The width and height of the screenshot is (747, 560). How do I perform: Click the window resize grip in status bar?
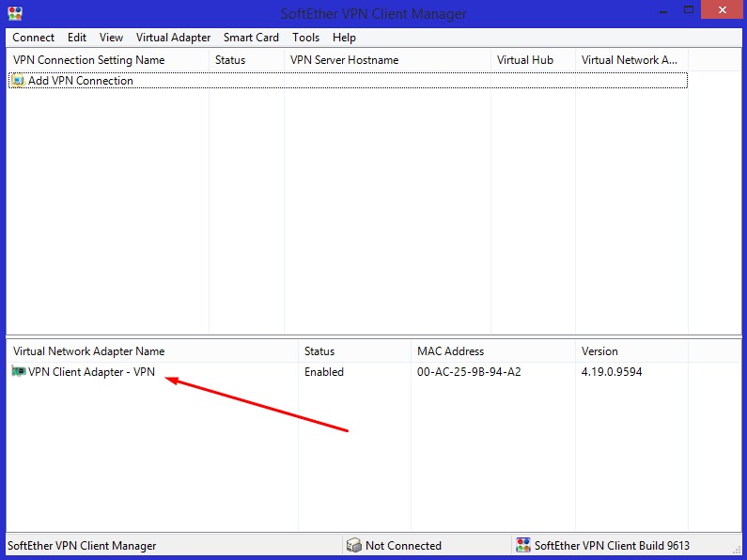click(x=737, y=549)
